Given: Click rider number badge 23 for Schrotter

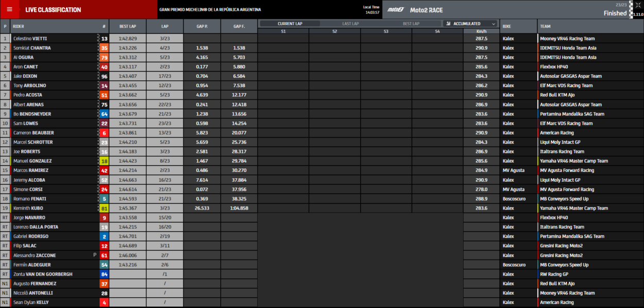Looking at the screenshot, I should [104, 142].
